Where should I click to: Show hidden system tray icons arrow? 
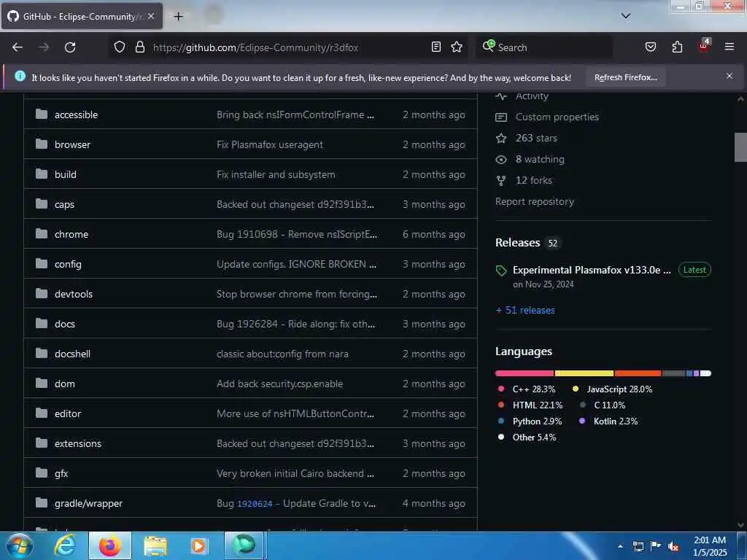620,546
